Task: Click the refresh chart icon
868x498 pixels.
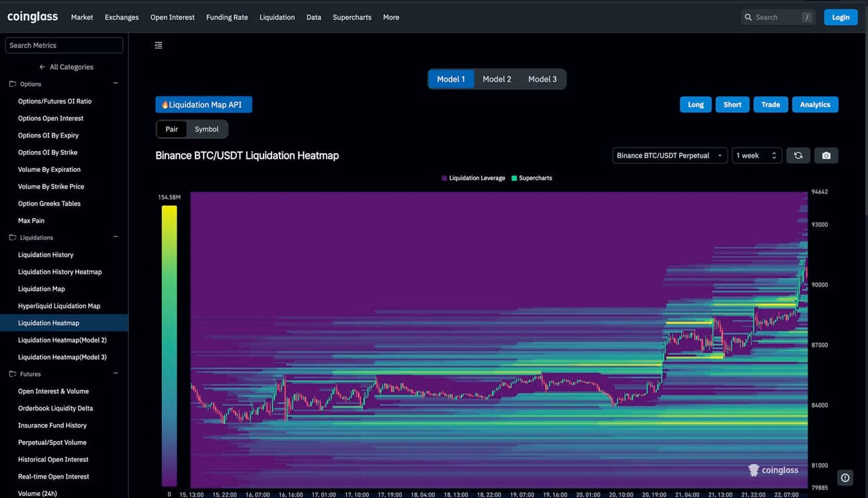Action: 798,156
